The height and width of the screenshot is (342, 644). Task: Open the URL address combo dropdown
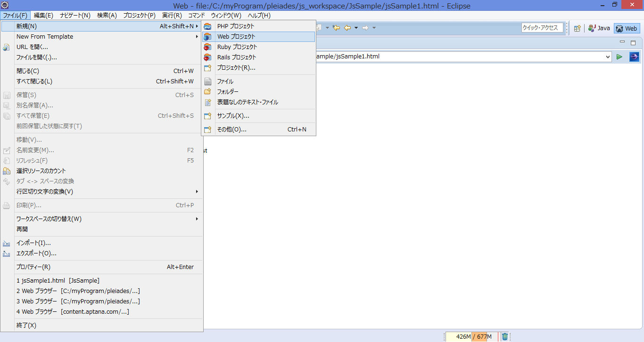pyautogui.click(x=607, y=57)
